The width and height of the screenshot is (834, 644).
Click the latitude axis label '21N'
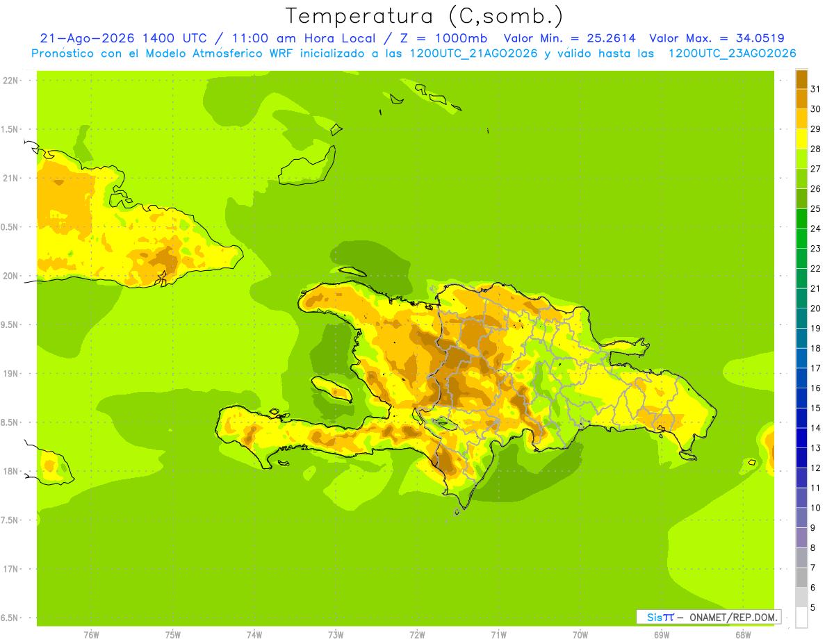coord(11,178)
